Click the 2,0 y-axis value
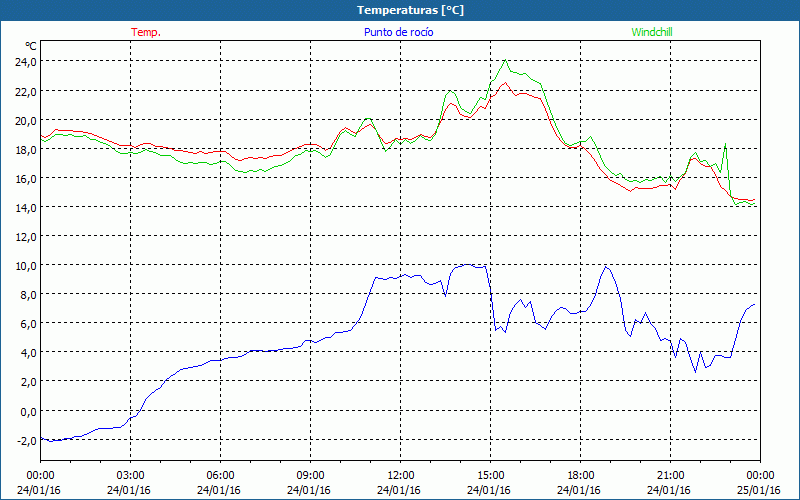Viewport: 800px width, 500px height. click(x=28, y=382)
